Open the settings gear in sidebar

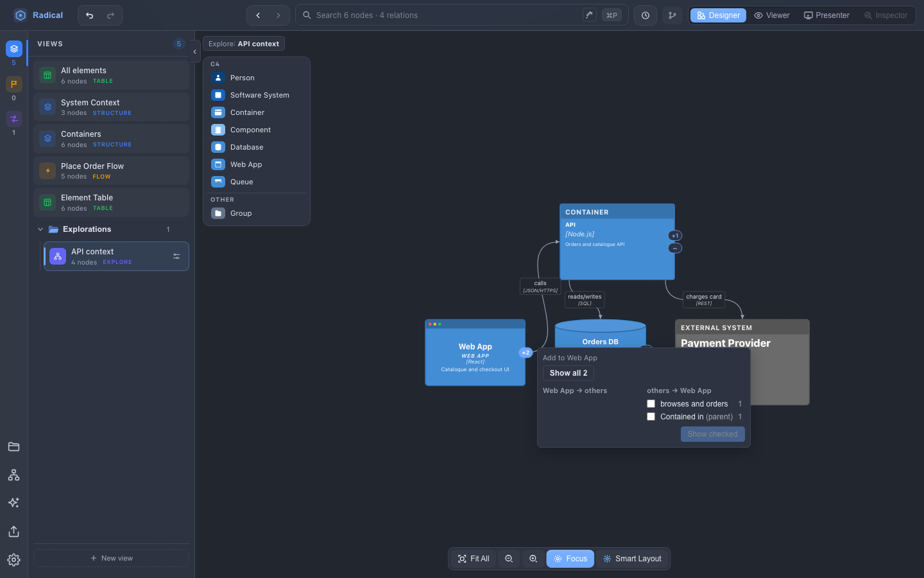tap(13, 560)
